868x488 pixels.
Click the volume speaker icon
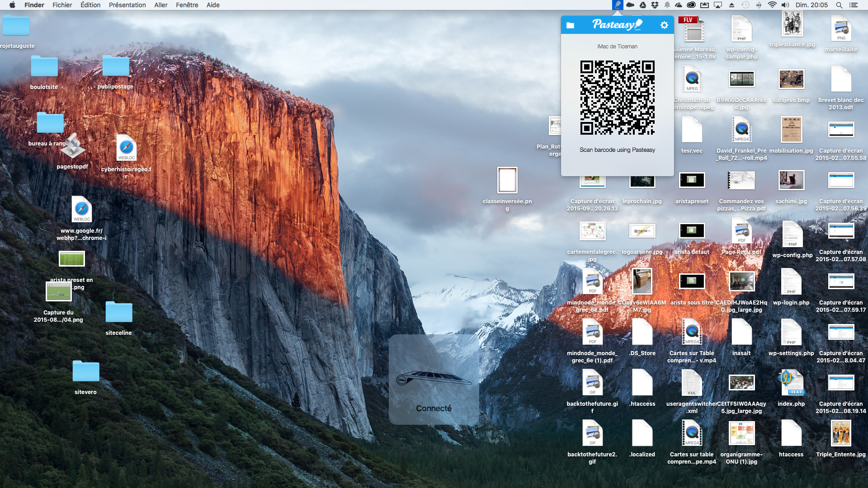click(785, 5)
